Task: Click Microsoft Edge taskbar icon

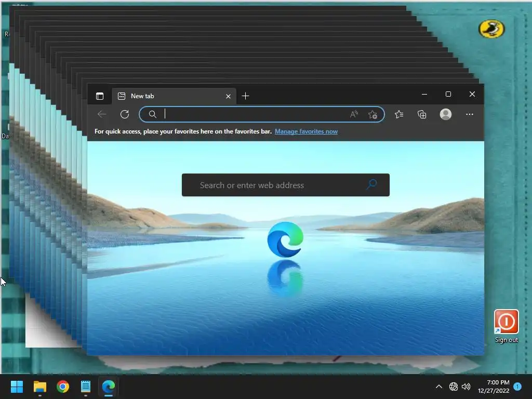Action: [x=109, y=387]
